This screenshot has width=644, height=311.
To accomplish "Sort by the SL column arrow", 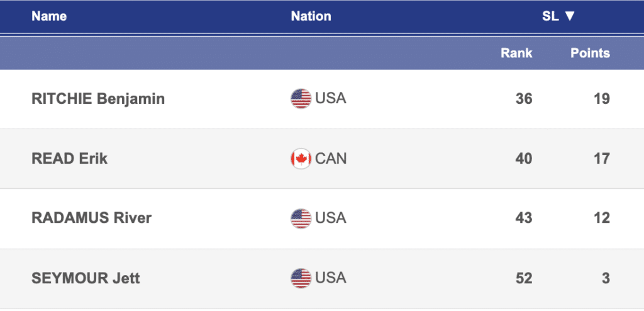I will tap(569, 16).
